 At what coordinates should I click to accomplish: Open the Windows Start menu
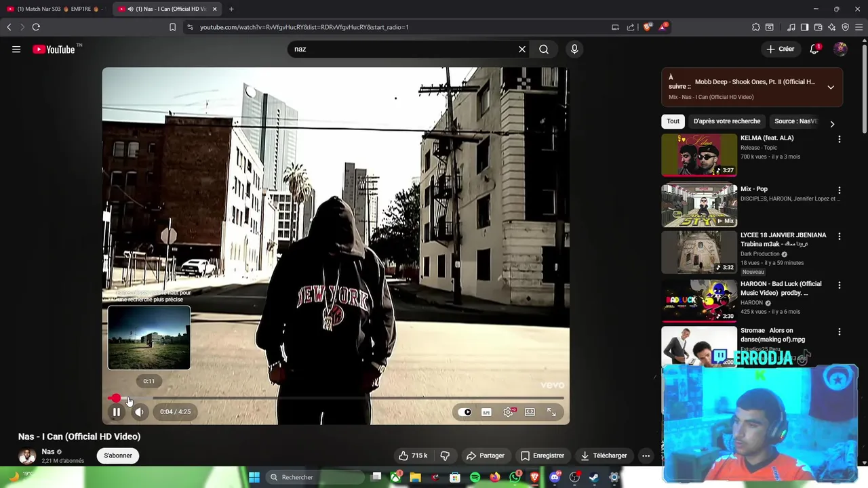254,477
